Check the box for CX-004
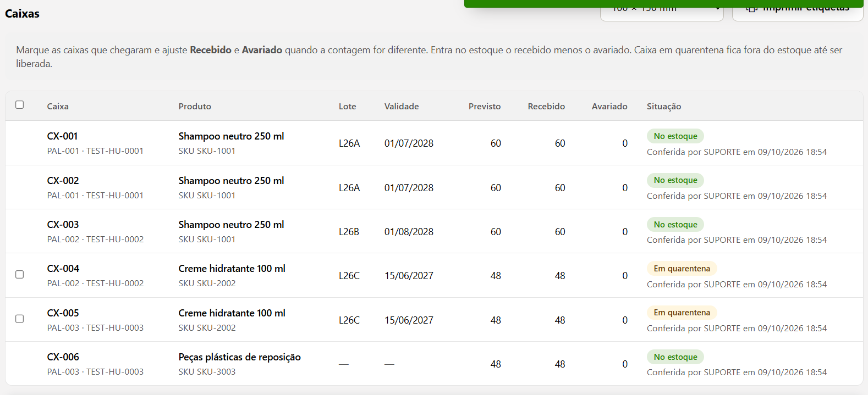Viewport: 868px width, 395px height. point(20,274)
